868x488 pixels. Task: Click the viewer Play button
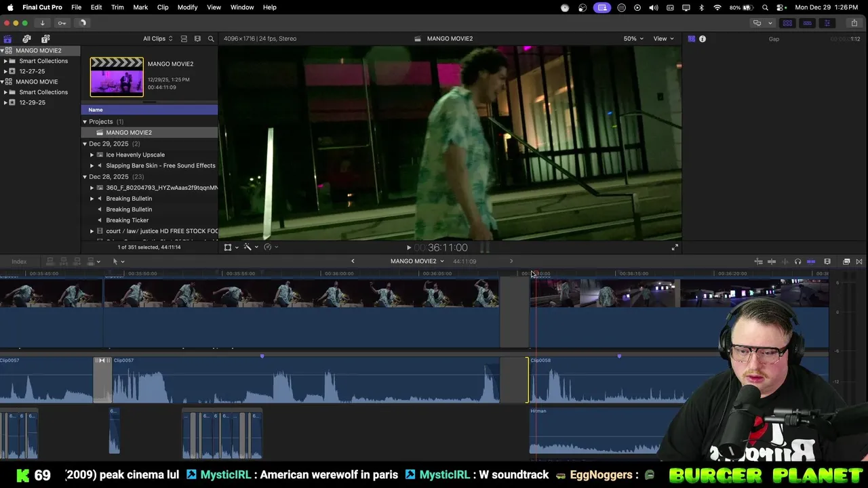(408, 248)
